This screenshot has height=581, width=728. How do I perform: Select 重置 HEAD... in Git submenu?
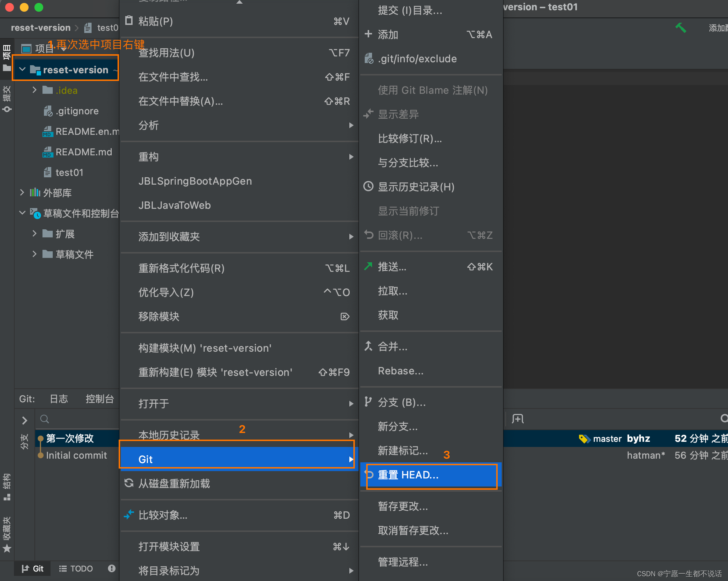click(x=431, y=475)
